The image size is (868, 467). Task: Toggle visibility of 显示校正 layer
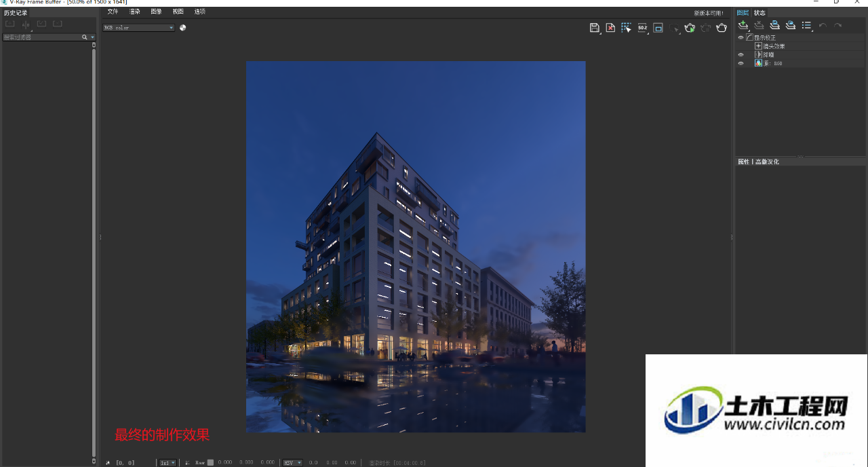[x=741, y=38]
